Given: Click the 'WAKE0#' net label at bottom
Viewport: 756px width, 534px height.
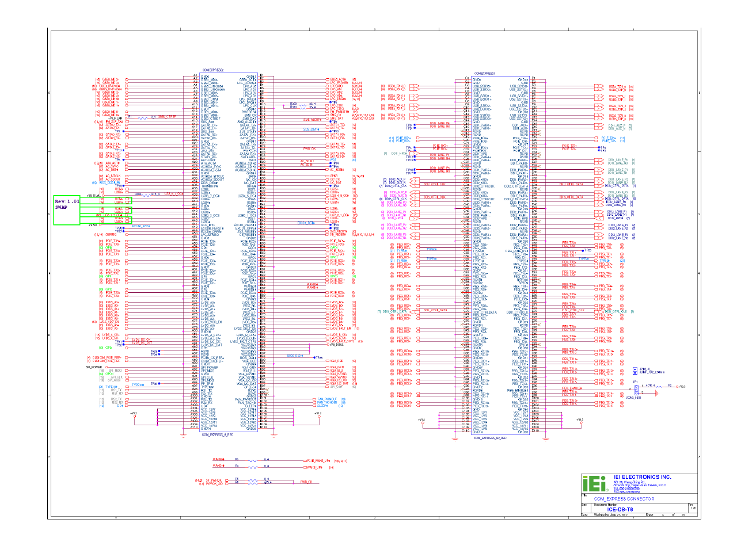Looking at the screenshot, I should click(x=218, y=459).
